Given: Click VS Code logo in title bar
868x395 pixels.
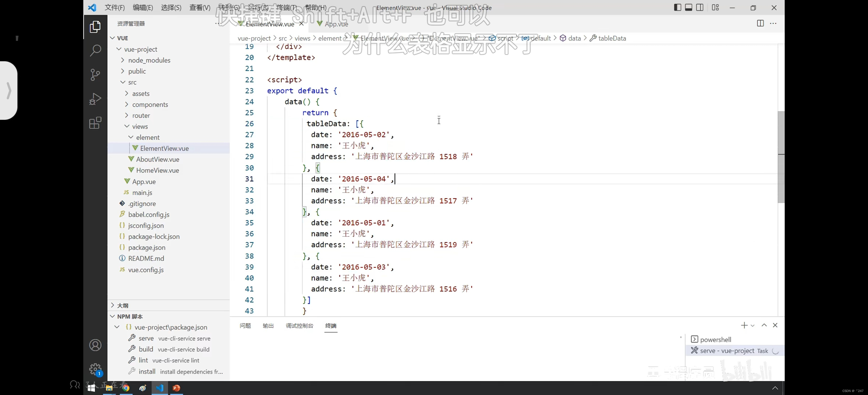Looking at the screenshot, I should tap(92, 7).
